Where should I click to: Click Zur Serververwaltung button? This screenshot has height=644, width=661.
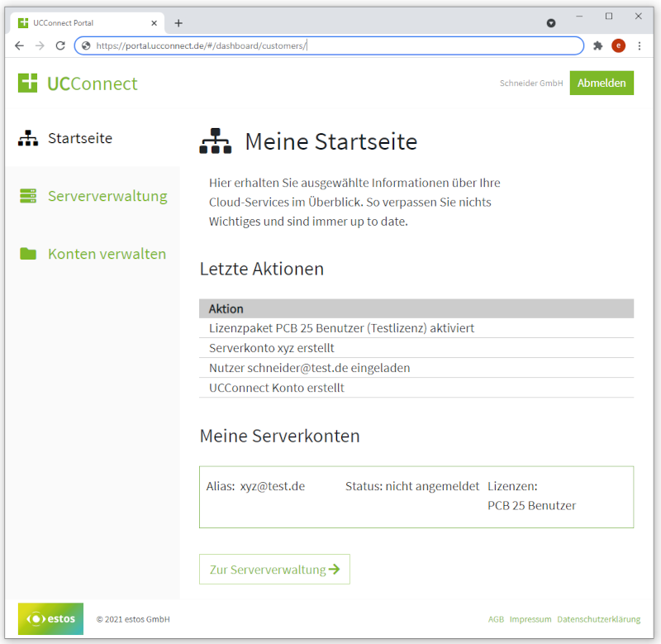(x=274, y=570)
